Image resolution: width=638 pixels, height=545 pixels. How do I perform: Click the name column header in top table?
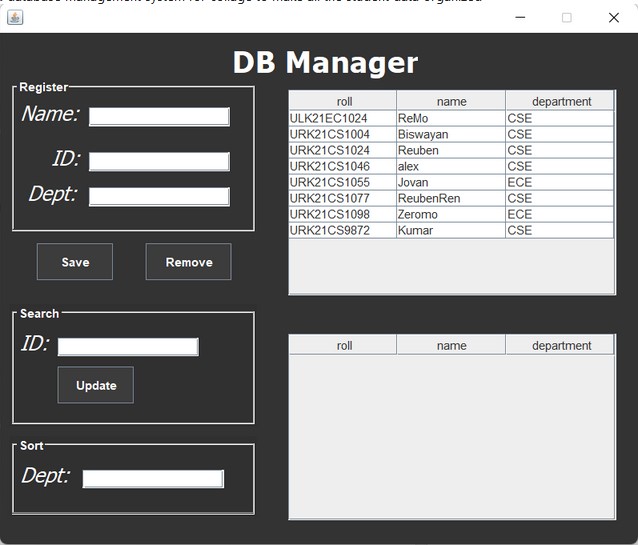pos(451,101)
